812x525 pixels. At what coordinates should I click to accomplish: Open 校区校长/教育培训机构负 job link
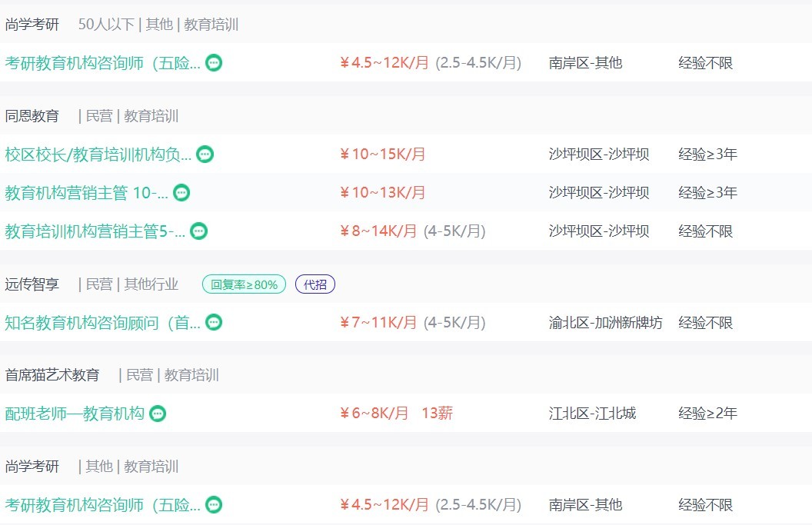click(x=98, y=155)
